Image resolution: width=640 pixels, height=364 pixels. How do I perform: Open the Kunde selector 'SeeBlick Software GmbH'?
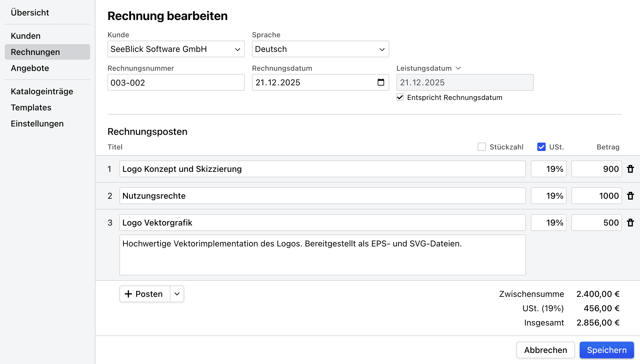tap(176, 49)
